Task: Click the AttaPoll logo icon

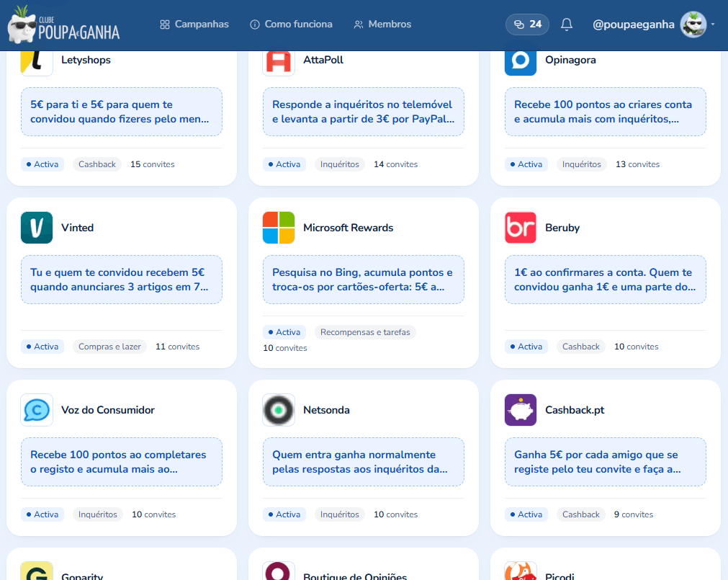Action: tap(279, 63)
